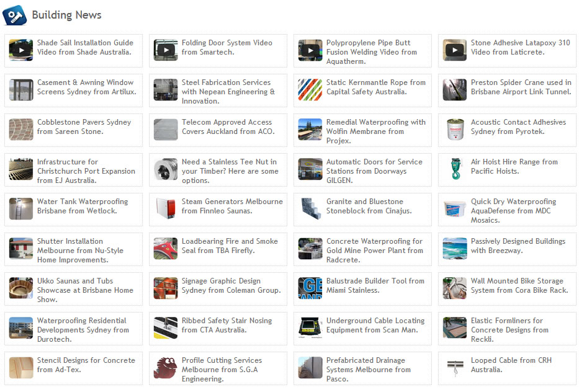Play the Stone Adhesive Latapoxy 310 video thumbnail
This screenshot has width=579, height=392.
click(455, 50)
